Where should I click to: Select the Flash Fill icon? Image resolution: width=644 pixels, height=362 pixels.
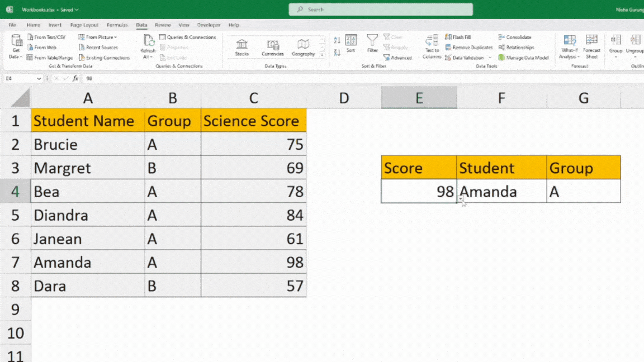pos(458,37)
